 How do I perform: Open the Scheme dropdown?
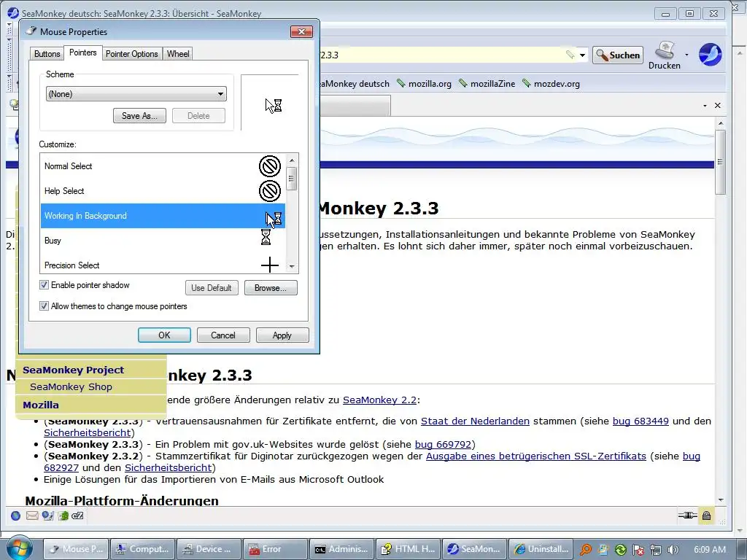pyautogui.click(x=136, y=94)
